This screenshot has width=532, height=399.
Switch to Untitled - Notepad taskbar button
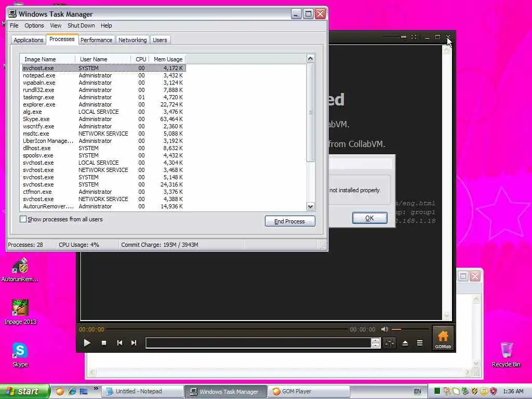coord(142,391)
